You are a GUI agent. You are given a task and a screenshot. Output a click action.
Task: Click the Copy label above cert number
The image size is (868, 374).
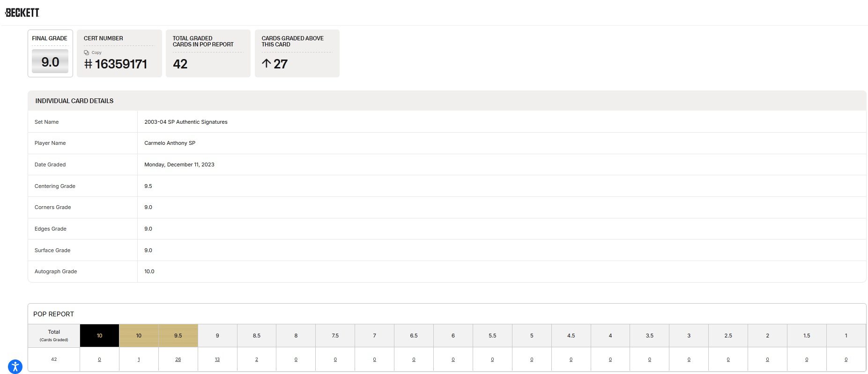point(96,52)
